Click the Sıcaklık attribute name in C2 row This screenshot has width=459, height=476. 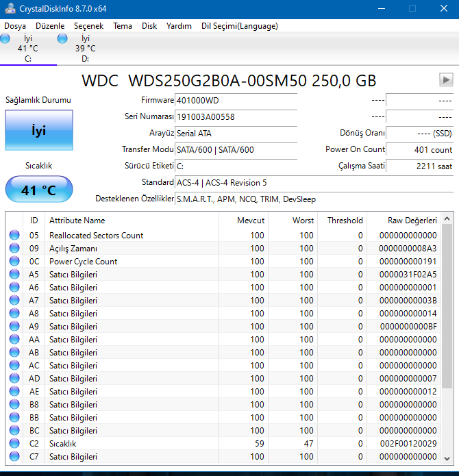(62, 444)
